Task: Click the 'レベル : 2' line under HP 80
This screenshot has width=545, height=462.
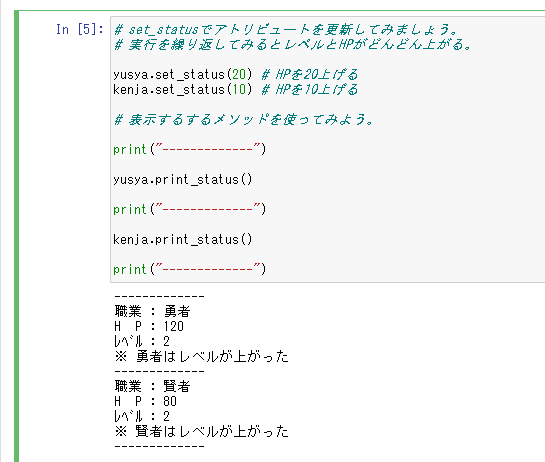Action: point(142,416)
